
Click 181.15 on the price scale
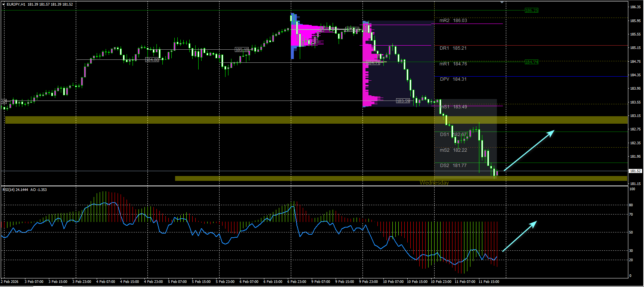(635, 184)
